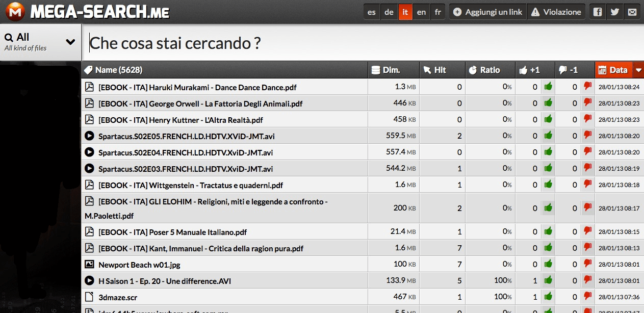Open the Facebook share icon

tap(598, 12)
